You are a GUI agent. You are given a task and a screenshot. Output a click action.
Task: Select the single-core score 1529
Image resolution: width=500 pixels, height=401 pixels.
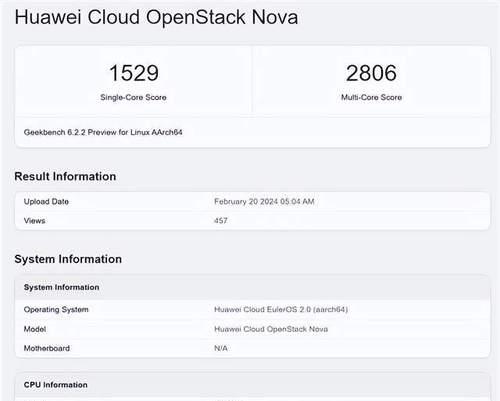[134, 73]
